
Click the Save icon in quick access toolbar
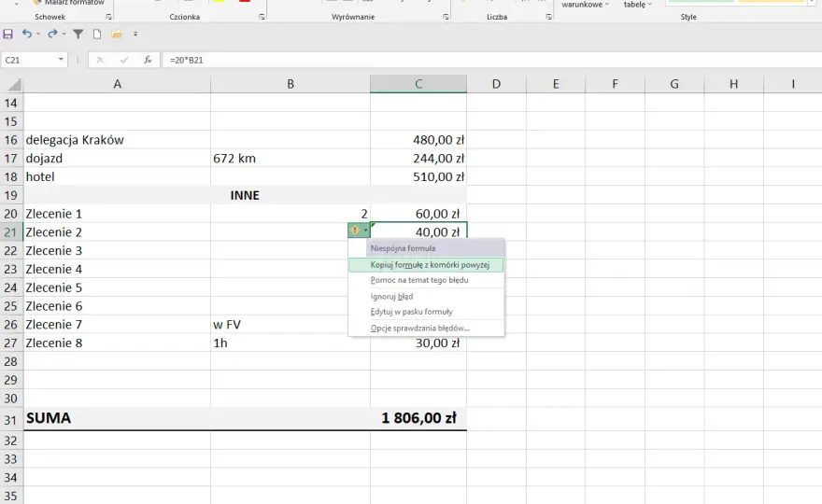pos(7,34)
